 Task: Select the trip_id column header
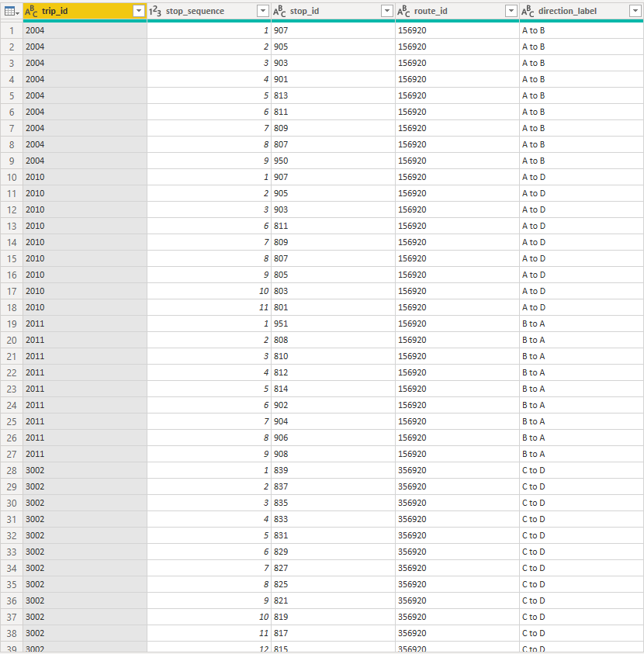85,12
